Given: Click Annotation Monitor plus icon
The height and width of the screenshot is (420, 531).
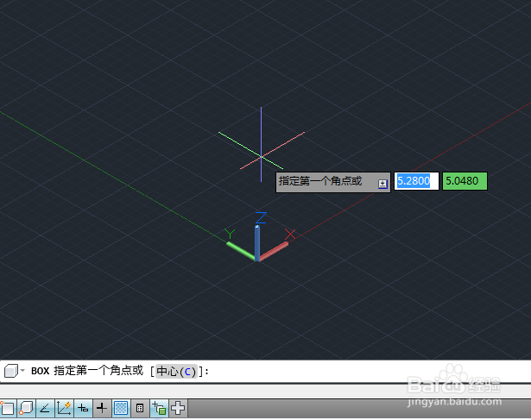Looking at the screenshot, I should pyautogui.click(x=178, y=408).
